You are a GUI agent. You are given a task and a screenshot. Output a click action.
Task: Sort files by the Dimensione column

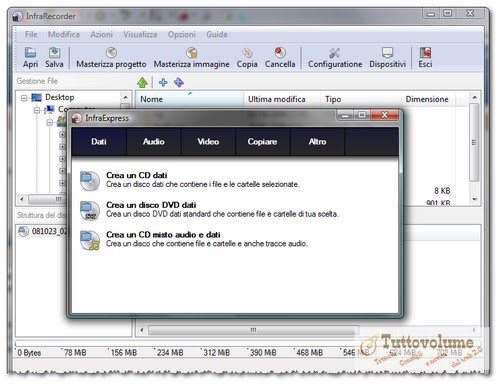[428, 99]
